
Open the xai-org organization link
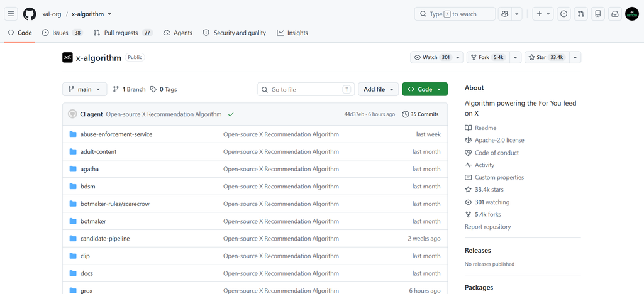click(x=52, y=14)
